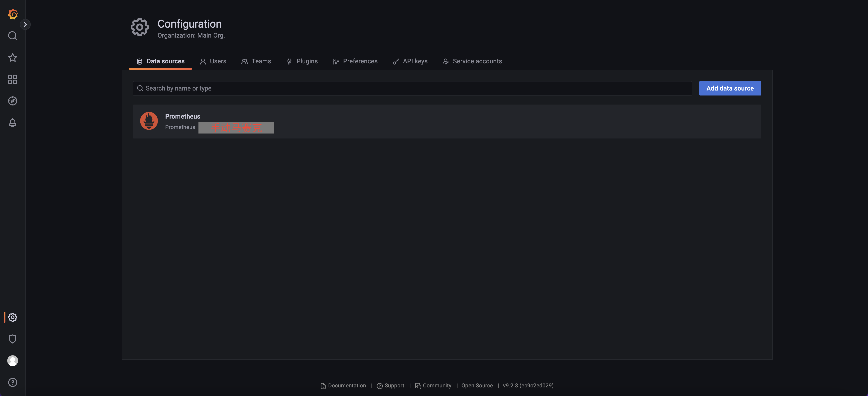Open the Help question mark icon
The image size is (868, 396).
pyautogui.click(x=12, y=382)
